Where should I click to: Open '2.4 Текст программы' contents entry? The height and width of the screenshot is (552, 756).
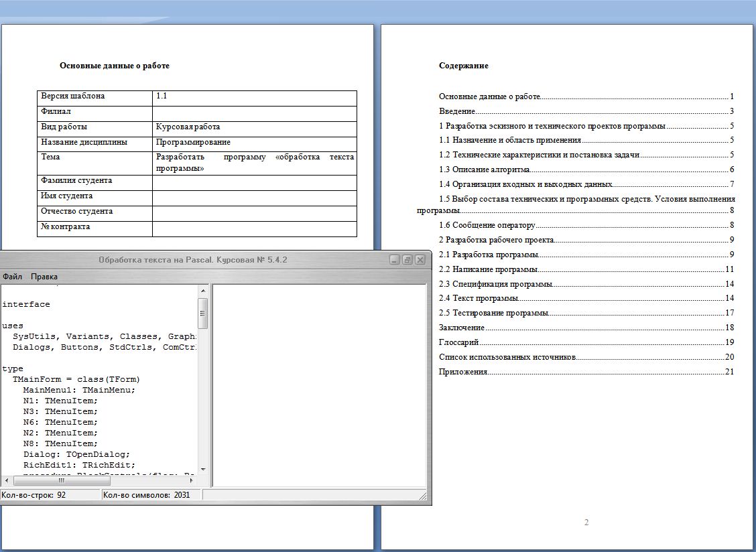[x=586, y=298]
